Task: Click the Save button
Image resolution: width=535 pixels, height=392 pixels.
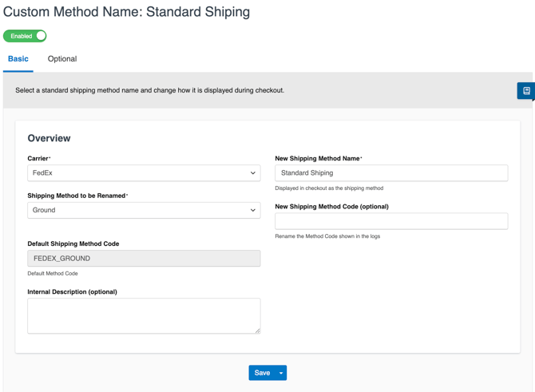Action: click(x=262, y=373)
